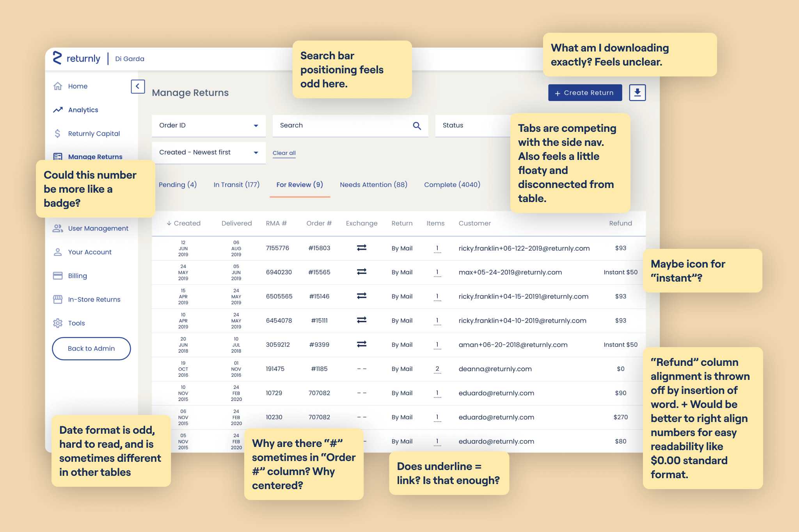Switch to the In Transit (177) tab
The image size is (799, 532).
pos(236,185)
